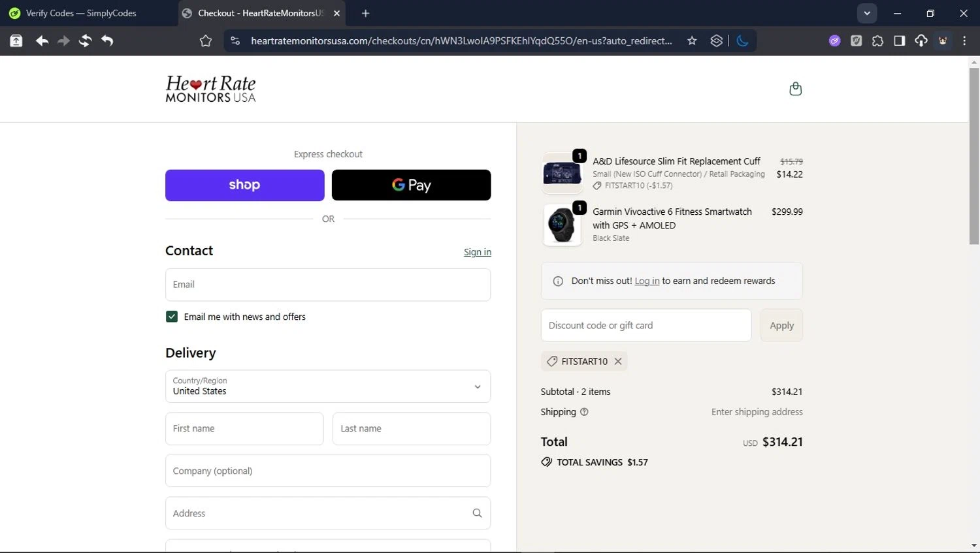Click the page vertical scrollbar thumb

click(x=974, y=155)
